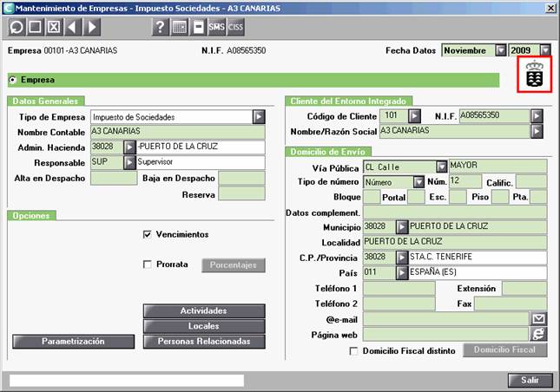Click the Datos complement. field

click(x=455, y=212)
